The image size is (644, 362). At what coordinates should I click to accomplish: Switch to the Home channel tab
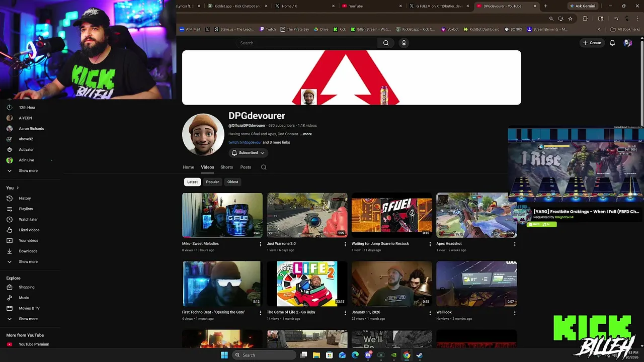(x=188, y=167)
